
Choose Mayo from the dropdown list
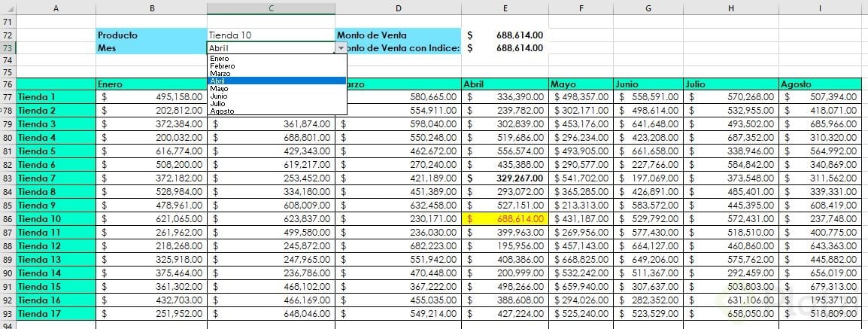277,88
